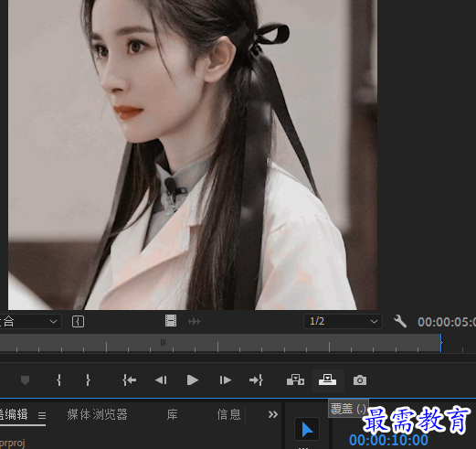Open the project panel hamburger menu

click(x=42, y=415)
